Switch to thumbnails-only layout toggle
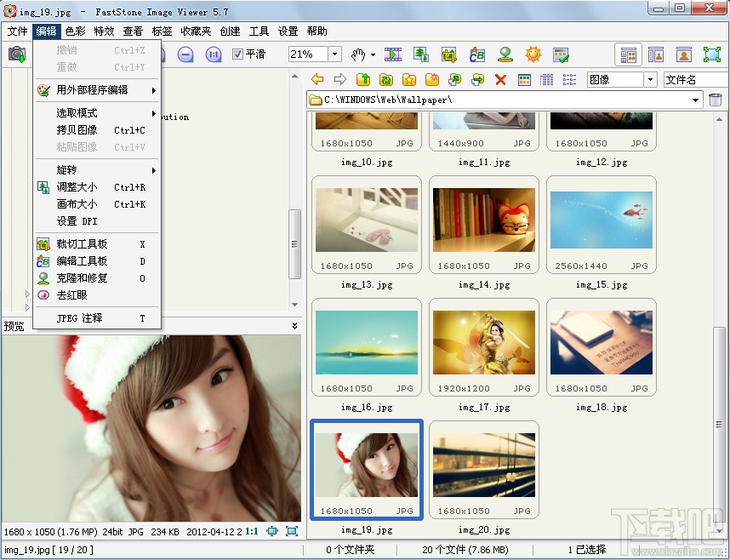The height and width of the screenshot is (560, 730). pos(628,54)
